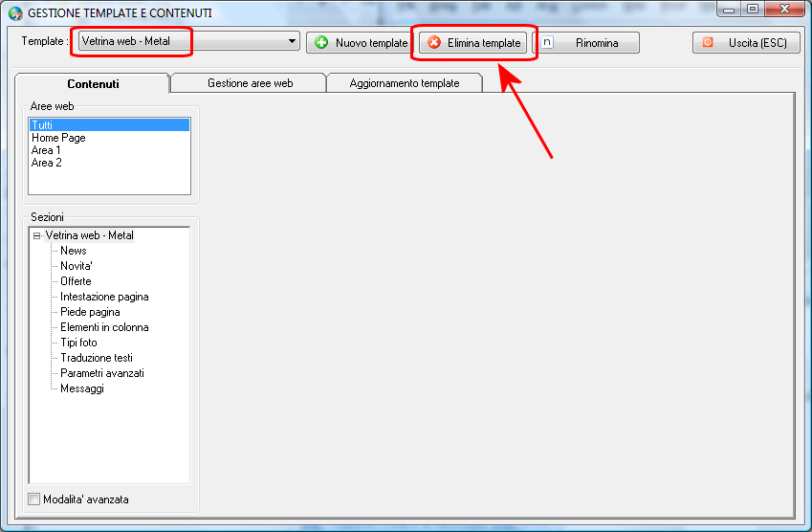Open the Novita' section

[77, 266]
